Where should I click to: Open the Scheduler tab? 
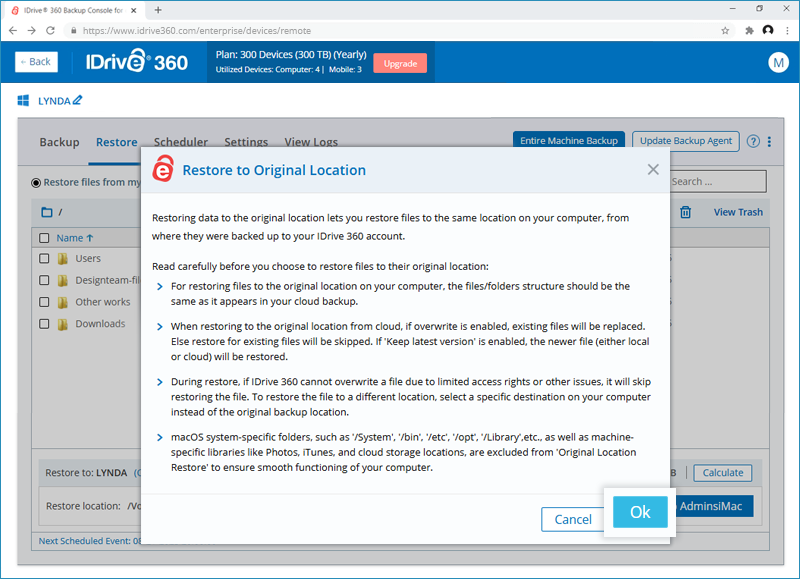click(181, 141)
